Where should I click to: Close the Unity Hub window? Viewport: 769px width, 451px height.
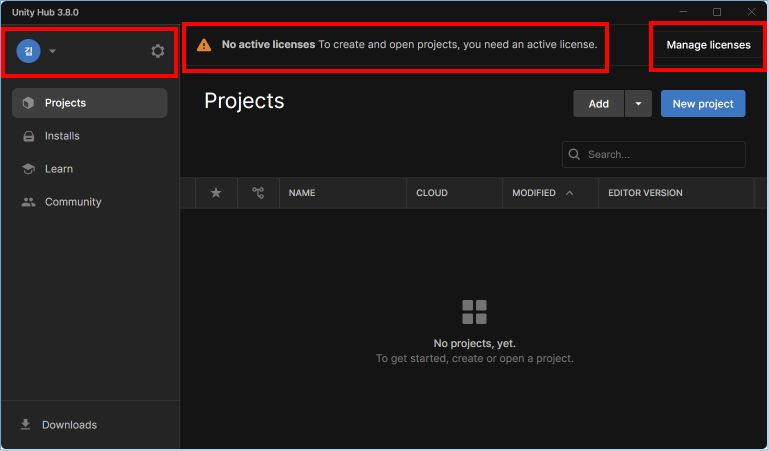coord(751,12)
